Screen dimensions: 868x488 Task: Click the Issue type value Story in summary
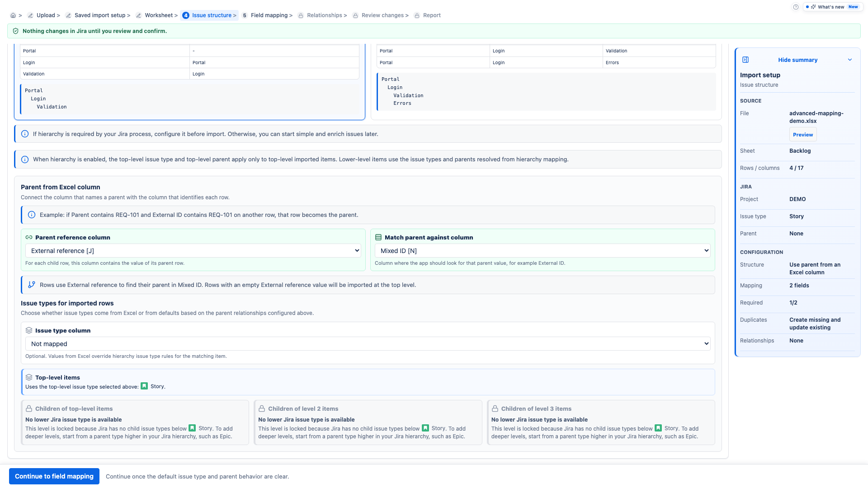tap(797, 216)
